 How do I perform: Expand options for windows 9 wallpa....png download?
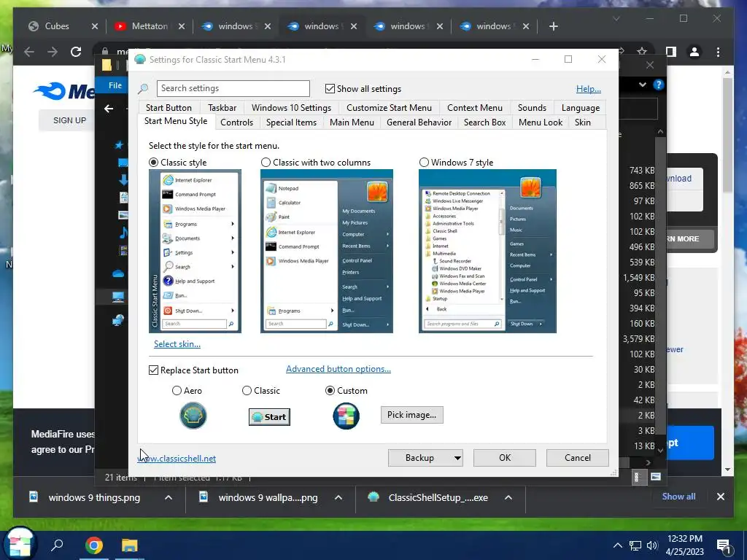(x=338, y=497)
